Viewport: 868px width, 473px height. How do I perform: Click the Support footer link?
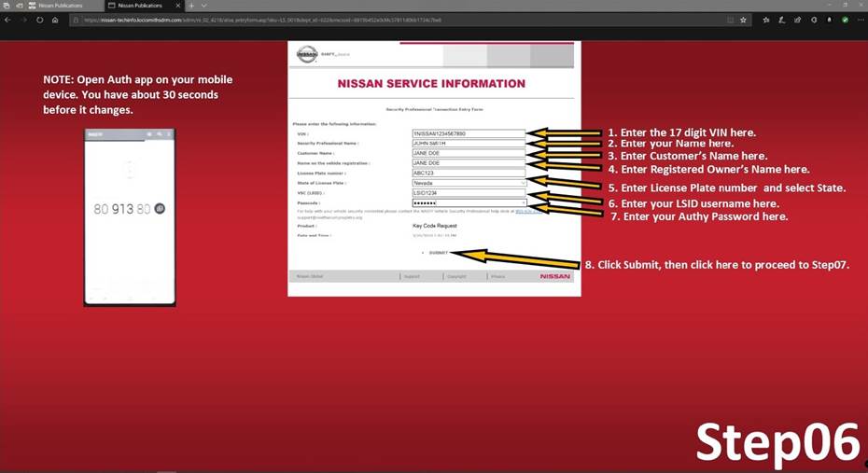412,276
